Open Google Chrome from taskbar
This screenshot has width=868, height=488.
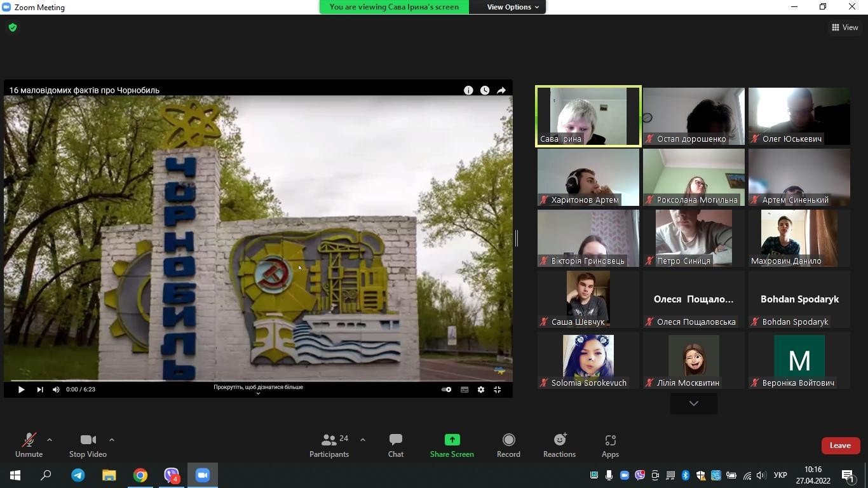point(140,475)
